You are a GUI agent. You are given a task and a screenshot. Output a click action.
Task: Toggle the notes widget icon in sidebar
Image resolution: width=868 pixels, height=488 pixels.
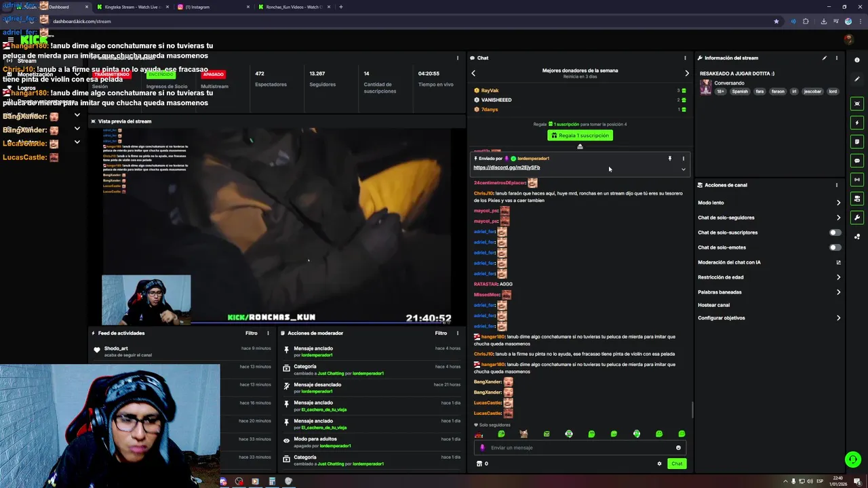pos(857,142)
